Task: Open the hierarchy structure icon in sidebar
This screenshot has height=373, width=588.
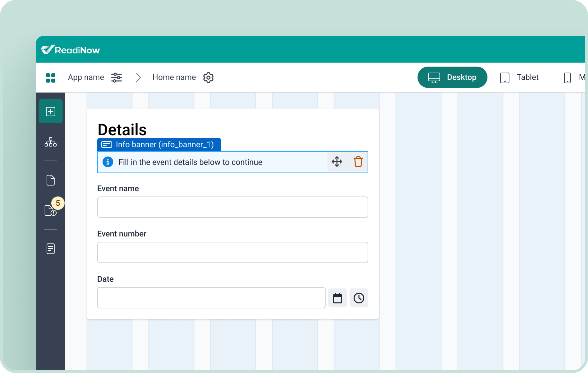Action: tap(51, 142)
